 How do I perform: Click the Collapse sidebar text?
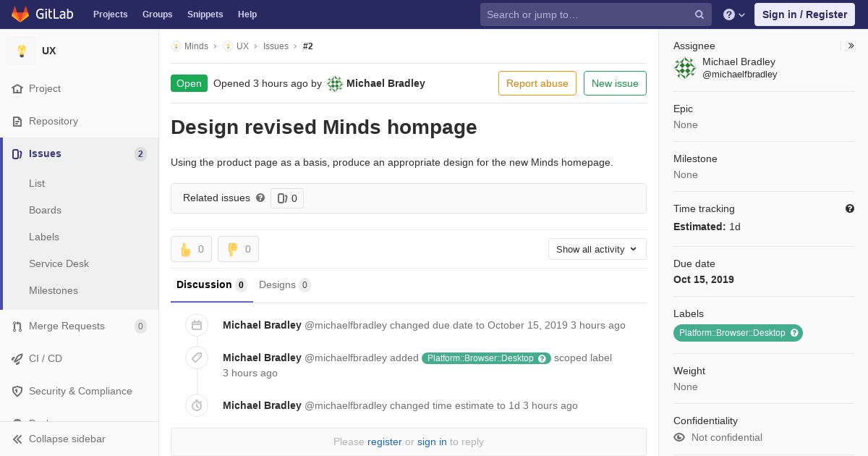pos(67,439)
